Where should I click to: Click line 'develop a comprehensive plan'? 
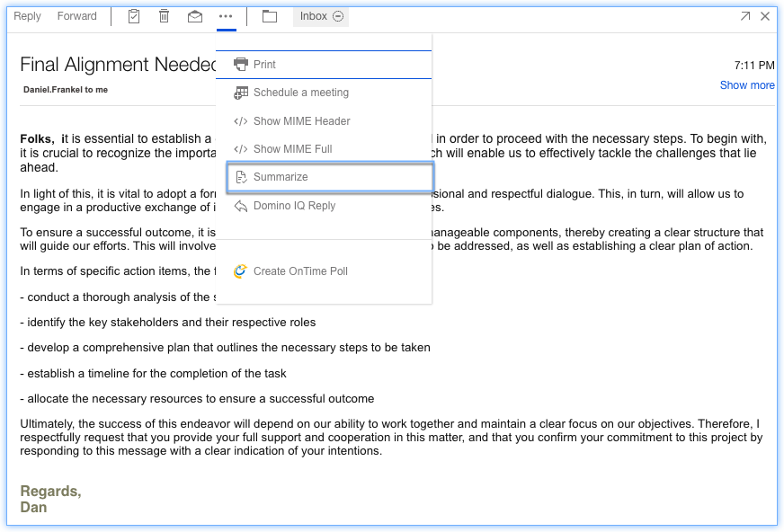pos(225,348)
